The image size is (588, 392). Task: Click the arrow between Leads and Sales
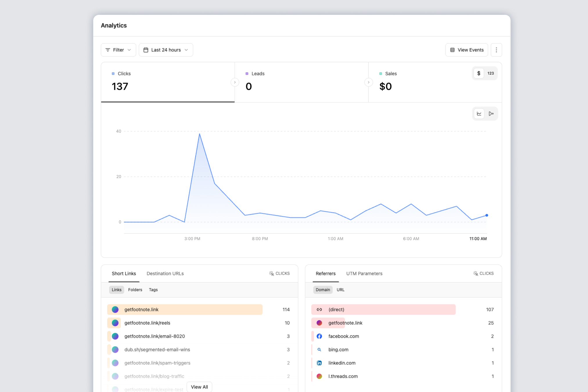(368, 82)
